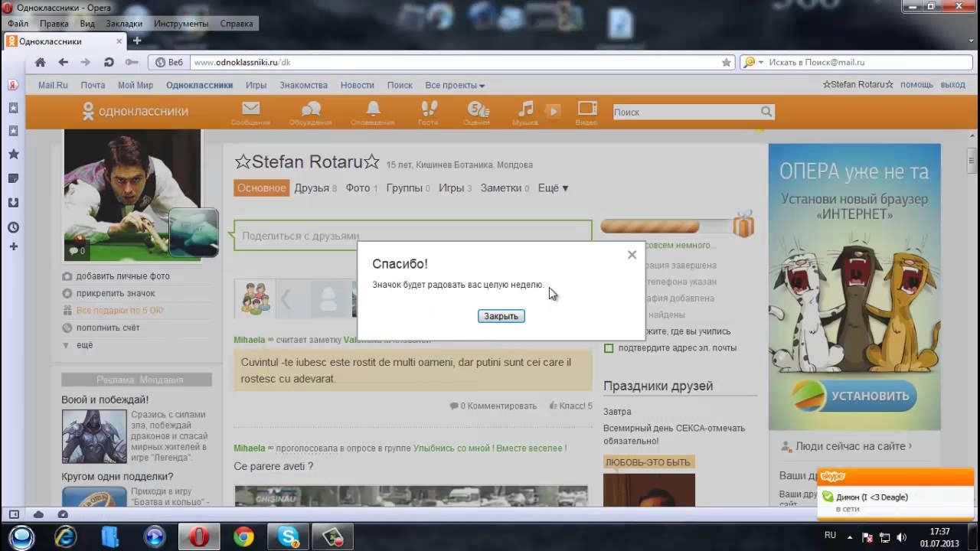
Task: Open the Инструменты menu
Action: click(181, 24)
